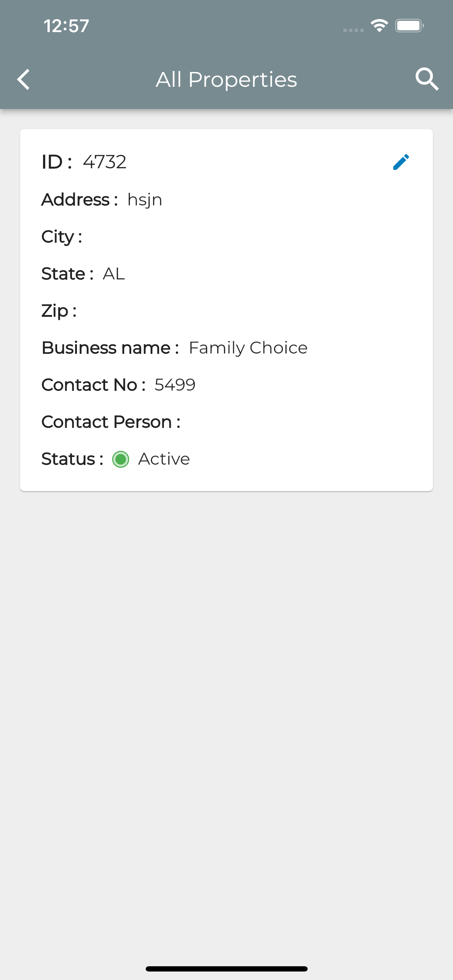Tap the Contact Person label

111,422
